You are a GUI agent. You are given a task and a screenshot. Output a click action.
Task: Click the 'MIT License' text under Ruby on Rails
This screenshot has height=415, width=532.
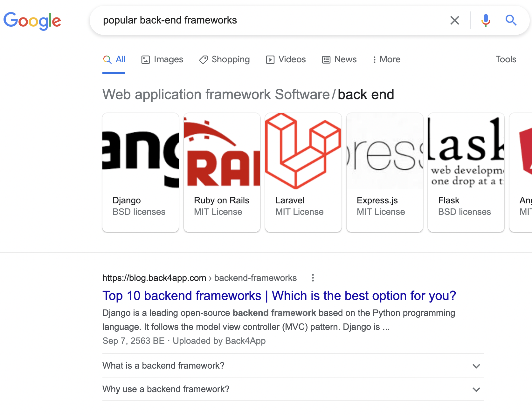coord(218,212)
